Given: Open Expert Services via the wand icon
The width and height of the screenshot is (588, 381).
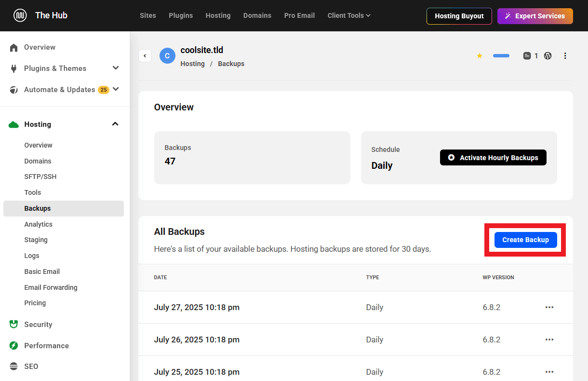Looking at the screenshot, I should click(508, 16).
